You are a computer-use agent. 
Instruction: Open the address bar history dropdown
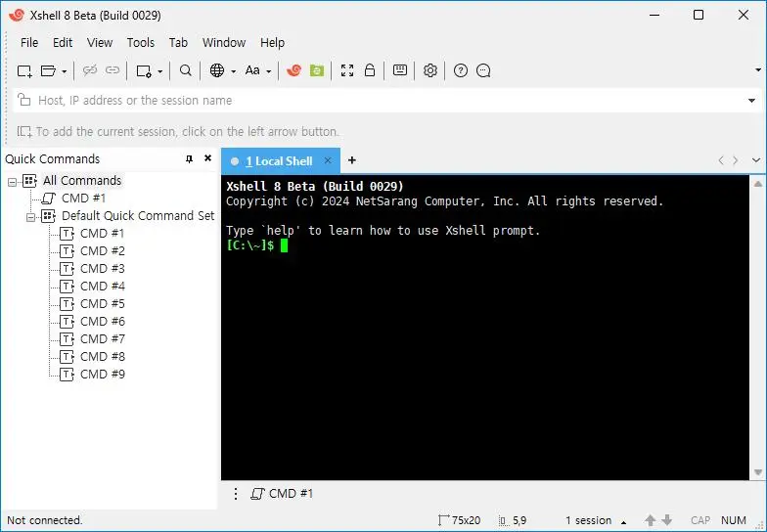click(x=751, y=101)
